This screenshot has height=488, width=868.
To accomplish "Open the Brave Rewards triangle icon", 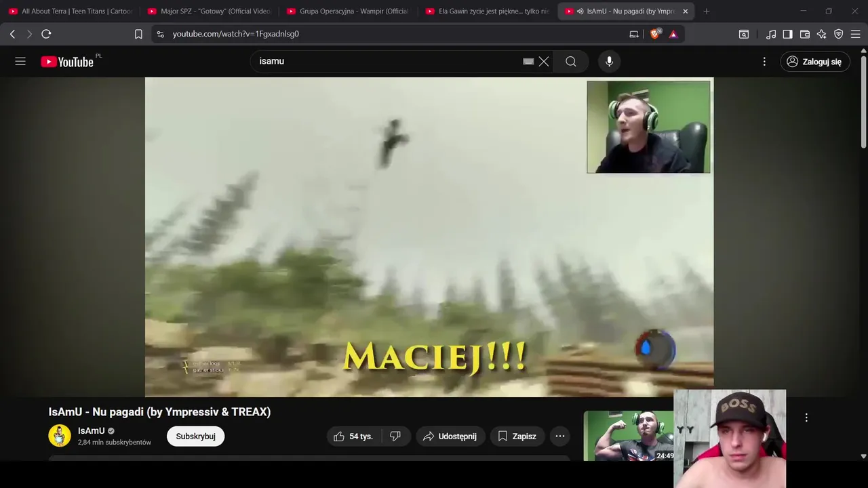I will (673, 34).
